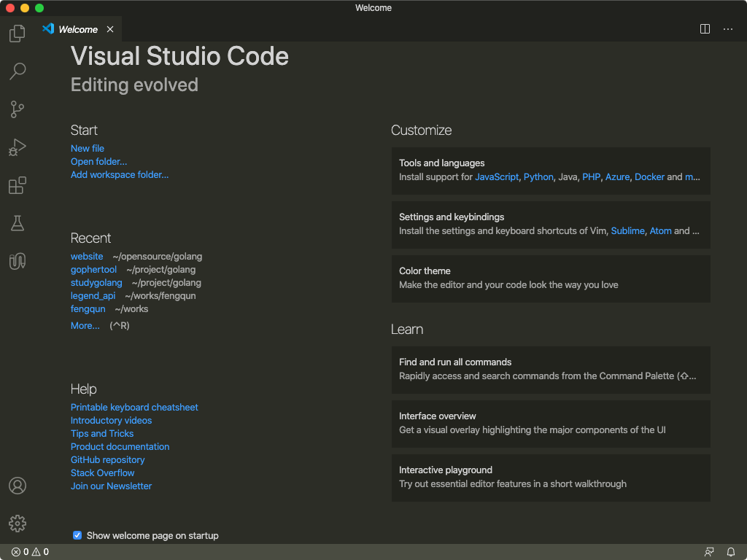Open the notifications bell in status bar
Viewport: 747px width, 560px height.
[x=731, y=552]
